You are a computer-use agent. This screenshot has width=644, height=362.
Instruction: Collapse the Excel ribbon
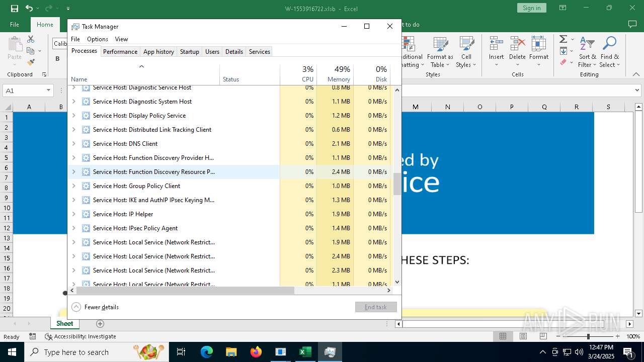pyautogui.click(x=636, y=74)
